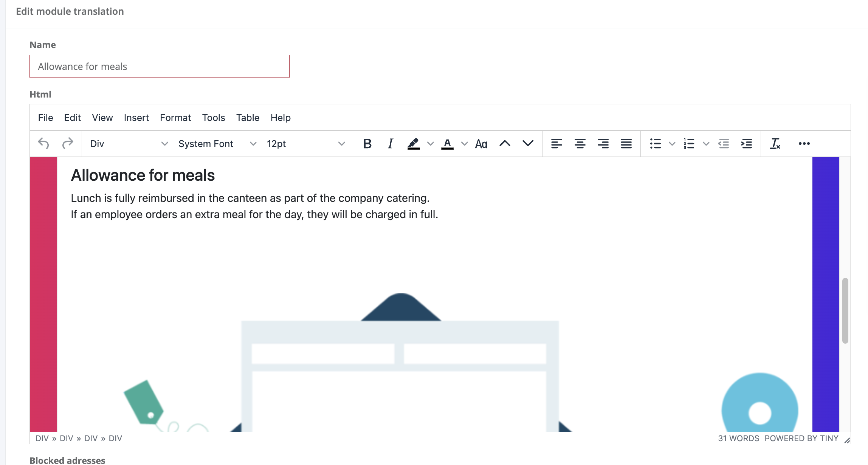Reveal more toolbar options with ellipsis
The height and width of the screenshot is (465, 868).
point(804,144)
